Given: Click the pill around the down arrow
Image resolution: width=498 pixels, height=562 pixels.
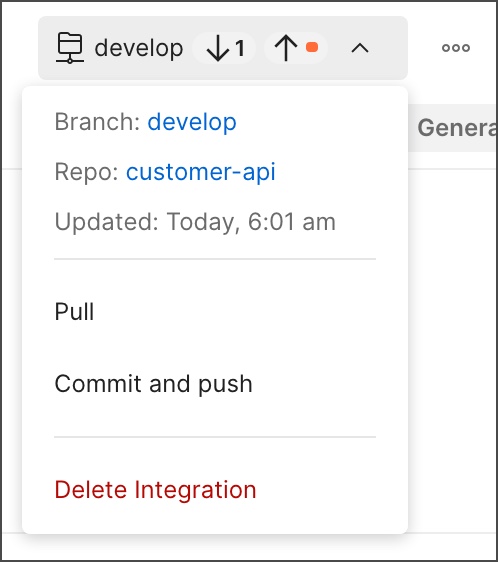Looking at the screenshot, I should (224, 48).
